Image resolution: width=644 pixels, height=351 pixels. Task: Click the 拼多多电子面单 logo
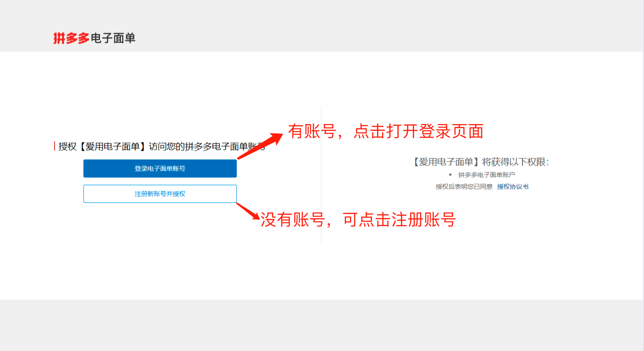[x=94, y=38]
